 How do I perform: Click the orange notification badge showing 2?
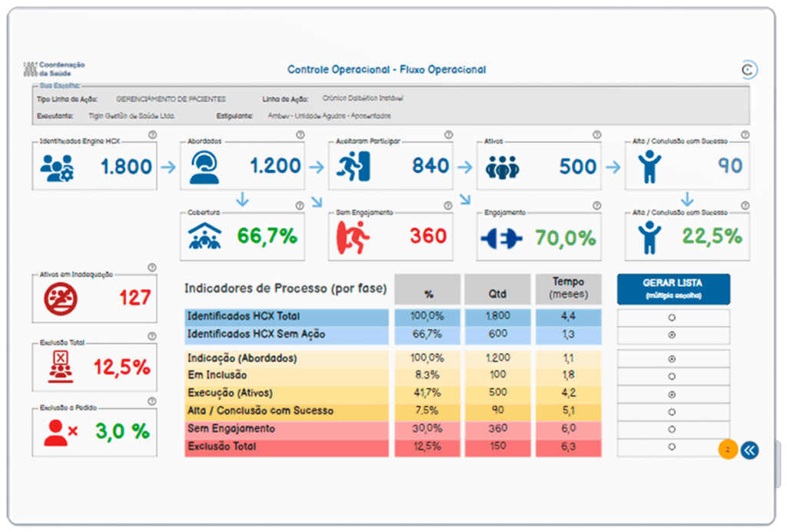[x=726, y=449]
